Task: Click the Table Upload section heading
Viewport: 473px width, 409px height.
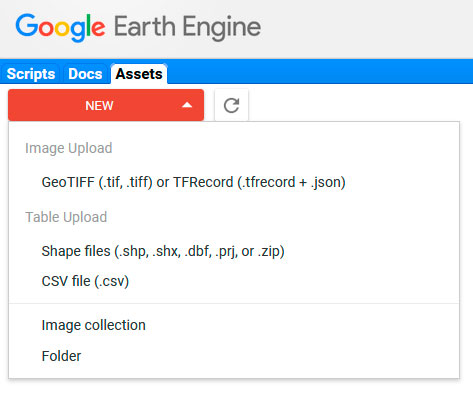Action: tap(66, 217)
